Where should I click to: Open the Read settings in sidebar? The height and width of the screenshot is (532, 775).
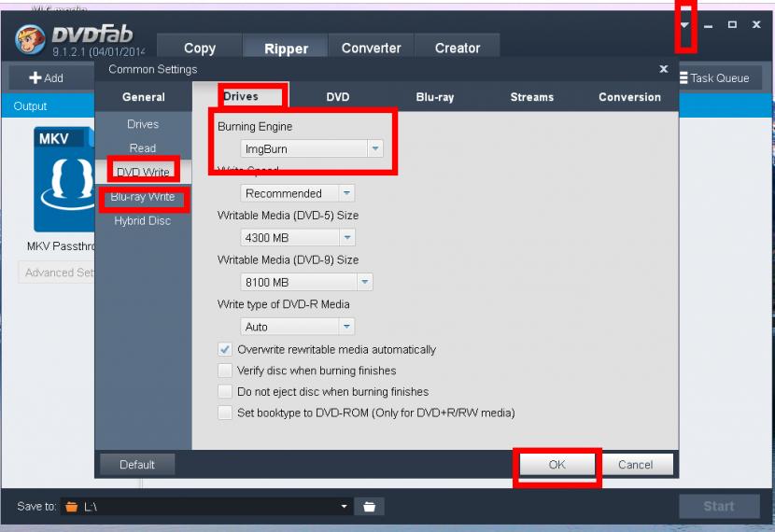pyautogui.click(x=143, y=148)
